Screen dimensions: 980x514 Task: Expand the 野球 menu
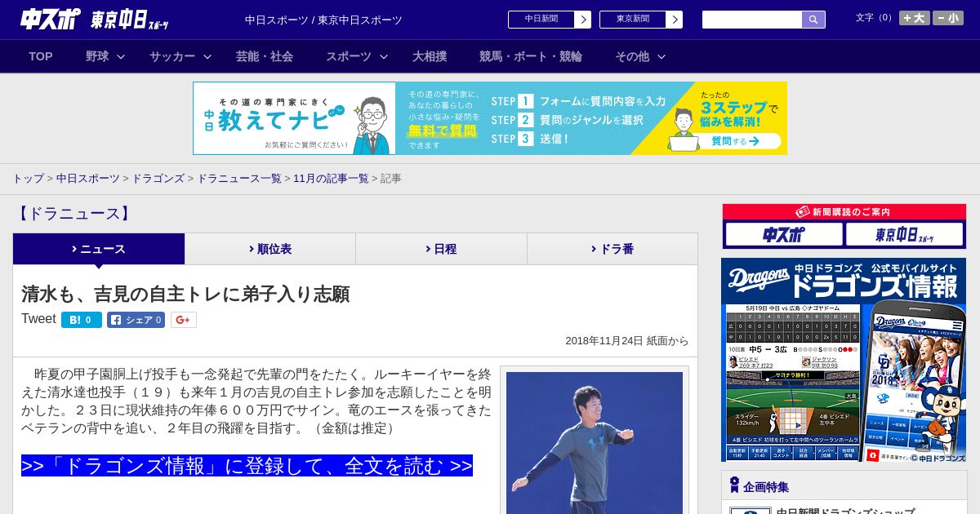coord(105,56)
